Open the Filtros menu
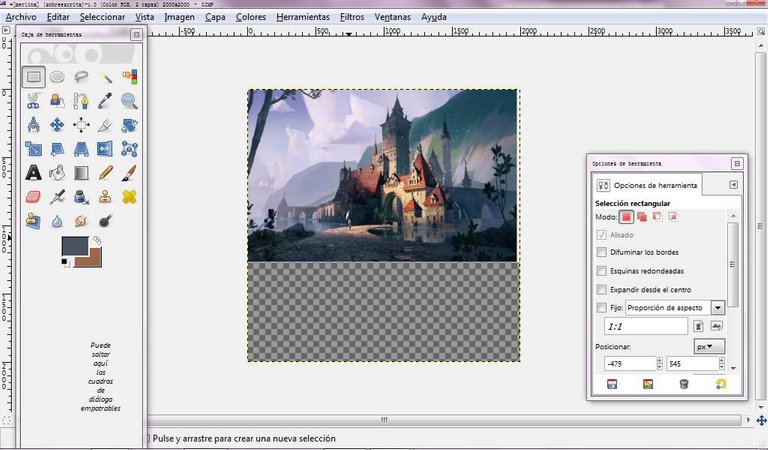 (x=352, y=17)
